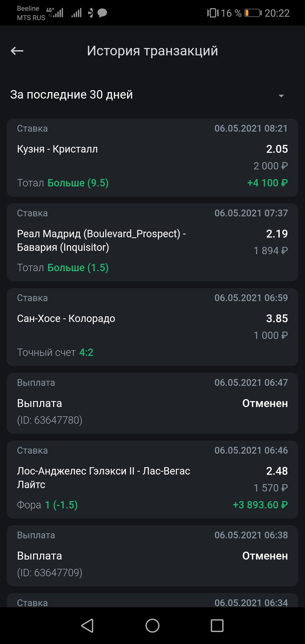
Task: Open the partially visible 06:34 bet
Action: tap(152, 601)
